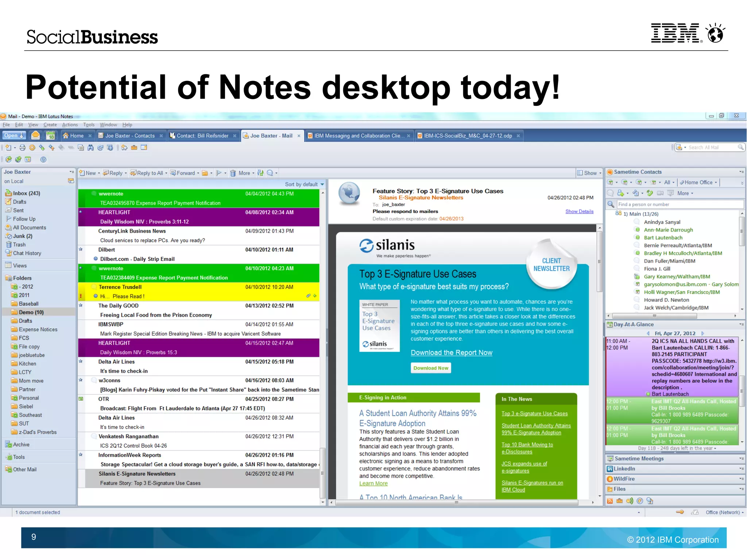The height and width of the screenshot is (560, 747).
Task: Click the binoculars Find icon in toolbar
Action: point(90,148)
